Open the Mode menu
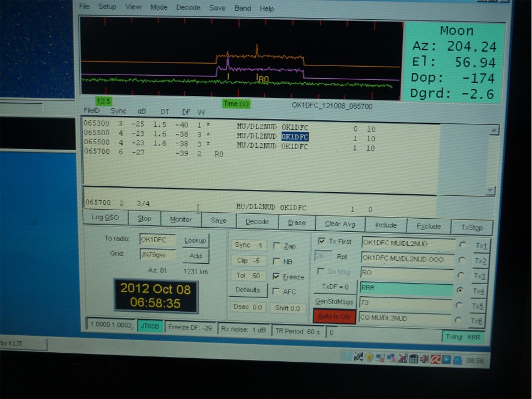This screenshot has height=399, width=532. 159,7
